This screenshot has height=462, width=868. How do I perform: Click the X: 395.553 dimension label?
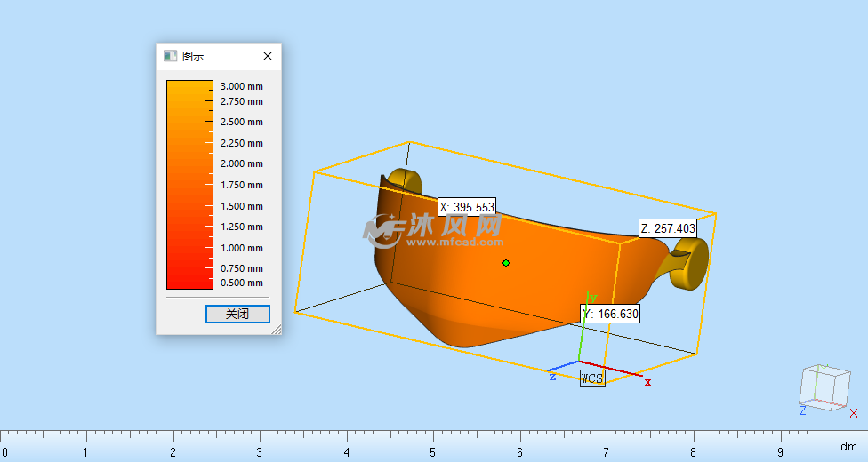(467, 207)
